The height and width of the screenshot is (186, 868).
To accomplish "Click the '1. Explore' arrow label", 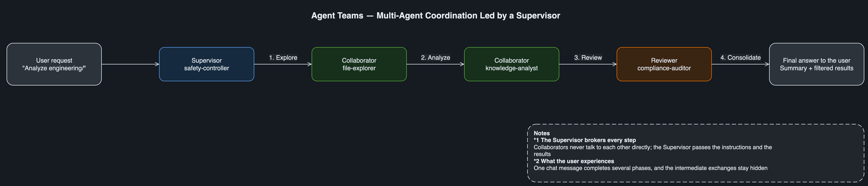I will tap(283, 58).
